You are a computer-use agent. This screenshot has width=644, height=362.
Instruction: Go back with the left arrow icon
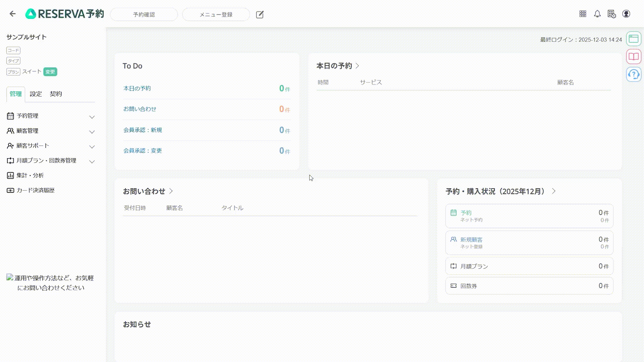pyautogui.click(x=12, y=14)
